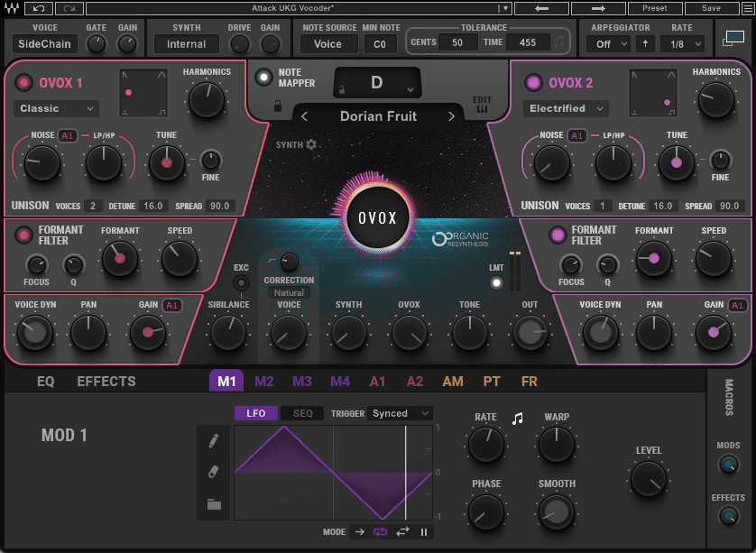Image resolution: width=756 pixels, height=553 pixels.
Task: Set LFO mode to loop
Action: (x=380, y=531)
